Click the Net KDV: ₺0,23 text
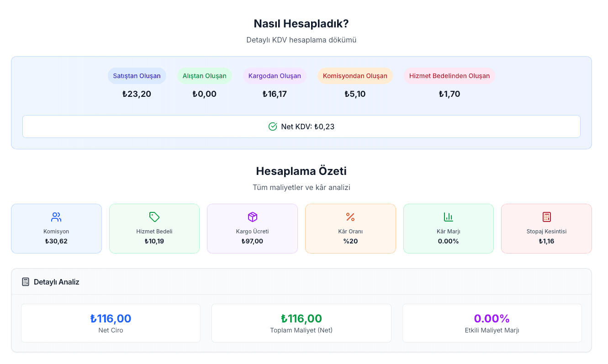The image size is (608, 364). tap(308, 127)
